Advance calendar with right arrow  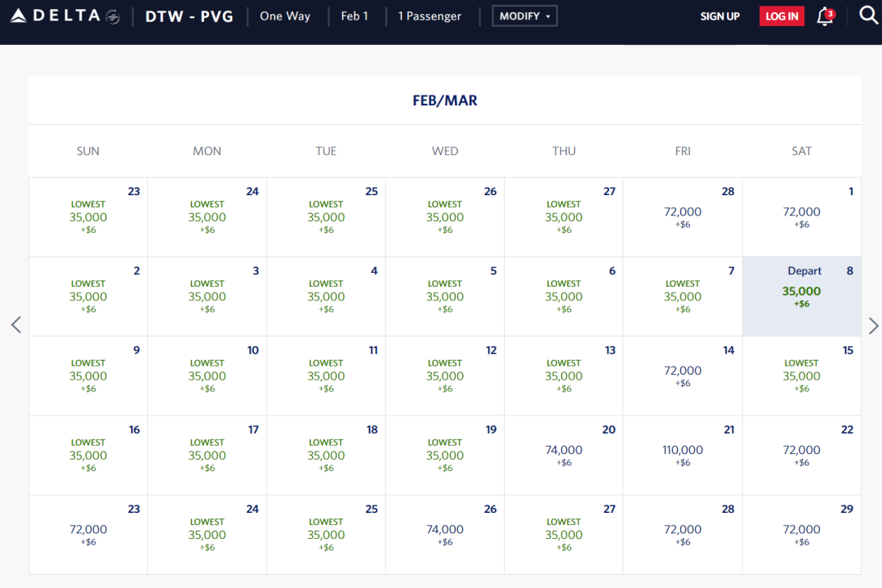pyautogui.click(x=873, y=325)
